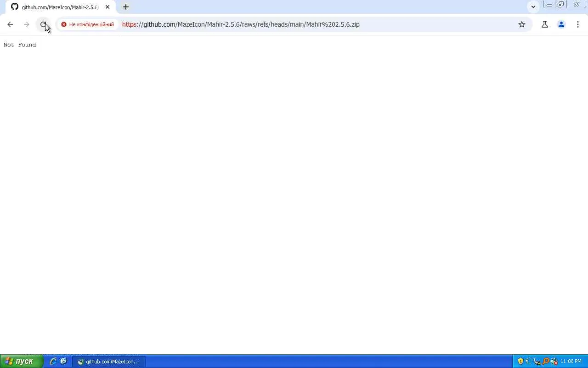588x368 pixels.
Task: Open the 'пуск' Start menu
Action: pyautogui.click(x=22, y=362)
